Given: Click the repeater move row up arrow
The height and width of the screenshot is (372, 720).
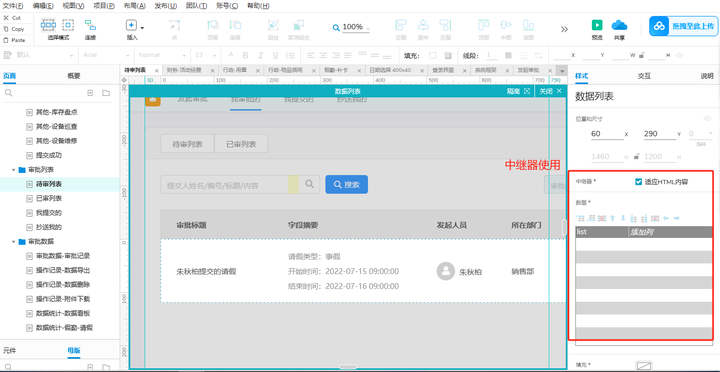Looking at the screenshot, I should pos(612,218).
